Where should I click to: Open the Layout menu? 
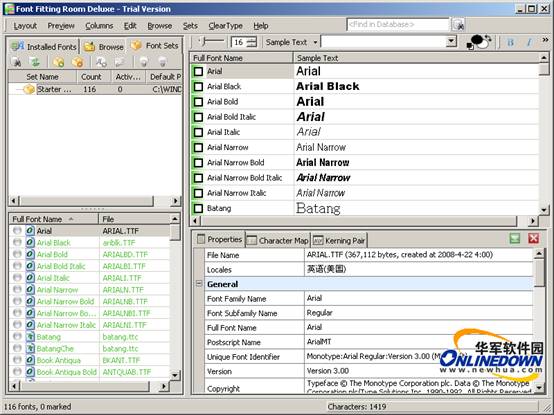click(25, 26)
